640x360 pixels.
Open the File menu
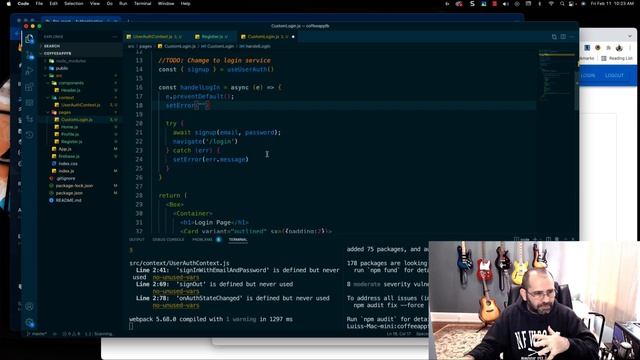[39, 4]
